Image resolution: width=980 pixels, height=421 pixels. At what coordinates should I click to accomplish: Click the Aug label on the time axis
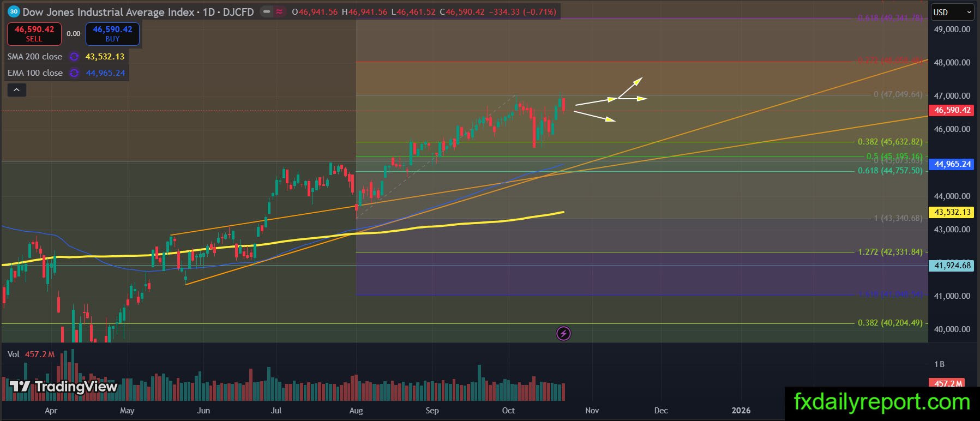pyautogui.click(x=356, y=411)
